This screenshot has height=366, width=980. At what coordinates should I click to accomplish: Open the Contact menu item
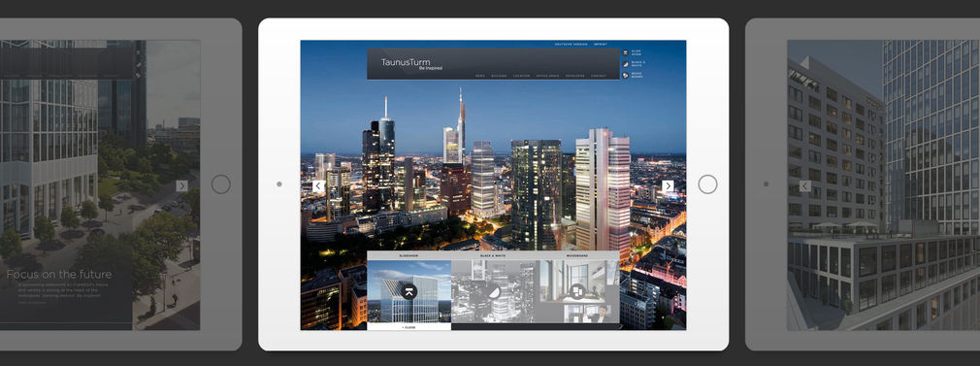point(598,76)
